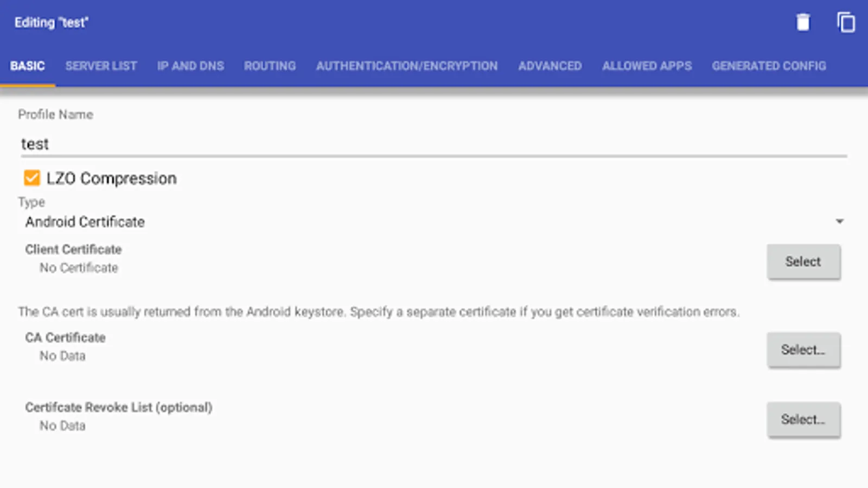This screenshot has width=868, height=488.
Task: Duplicate the profile using the copy icon
Action: [x=846, y=22]
